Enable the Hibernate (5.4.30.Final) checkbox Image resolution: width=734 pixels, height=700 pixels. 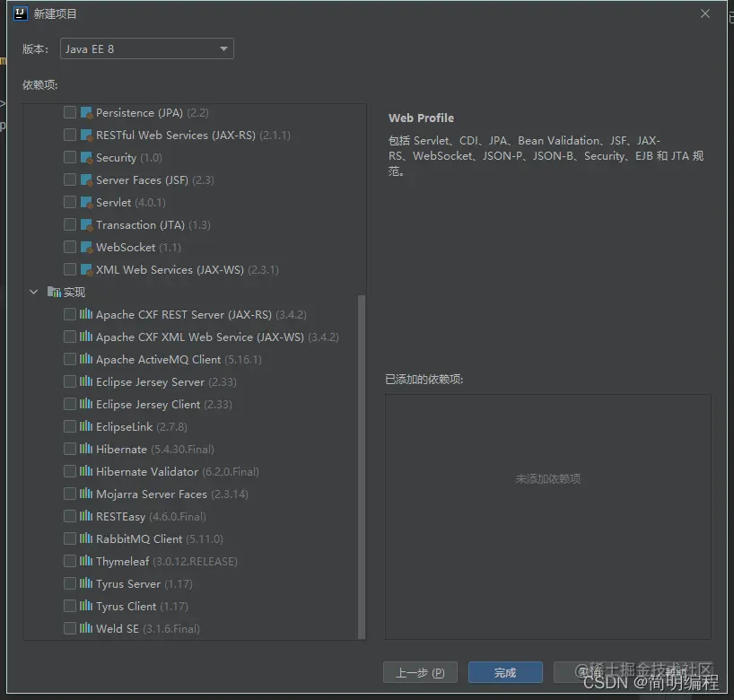coord(70,449)
